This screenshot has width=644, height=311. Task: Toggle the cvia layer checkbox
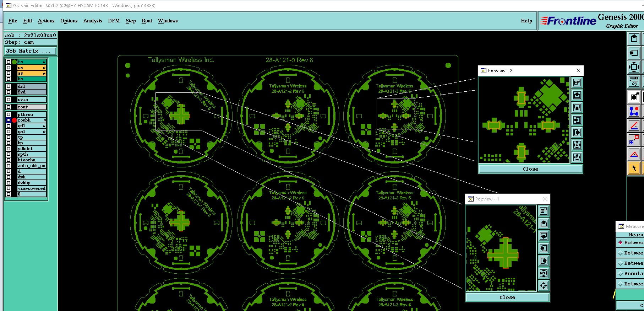pyautogui.click(x=9, y=100)
